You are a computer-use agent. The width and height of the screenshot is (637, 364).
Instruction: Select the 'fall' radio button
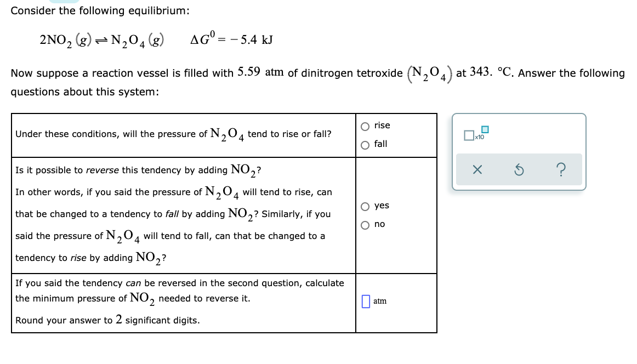(365, 144)
